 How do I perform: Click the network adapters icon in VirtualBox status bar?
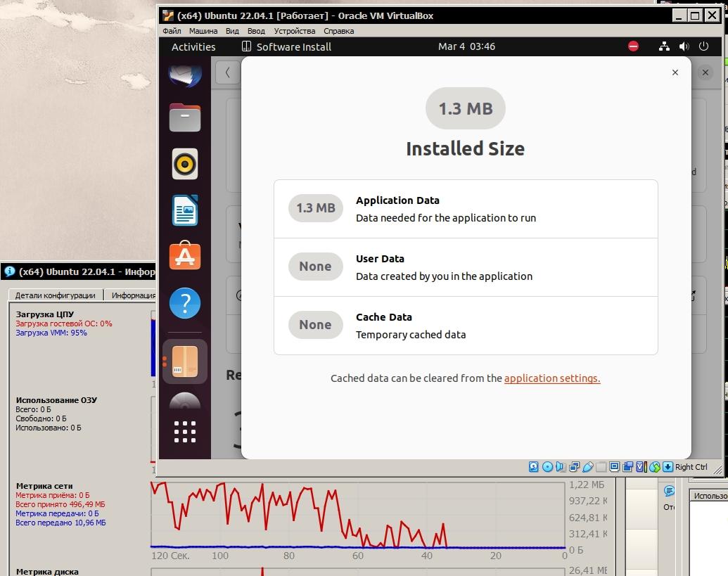pos(575,467)
